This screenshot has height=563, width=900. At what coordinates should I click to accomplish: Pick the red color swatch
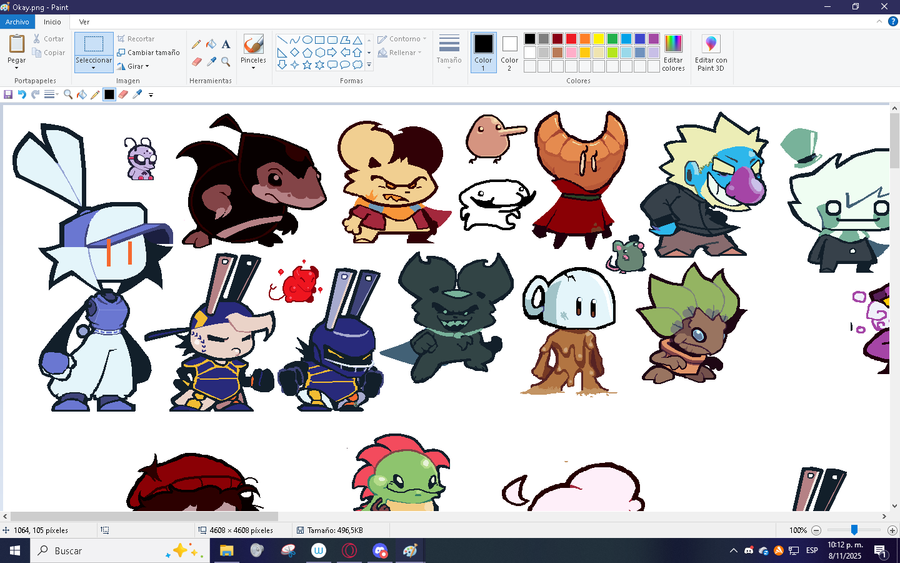pos(571,39)
